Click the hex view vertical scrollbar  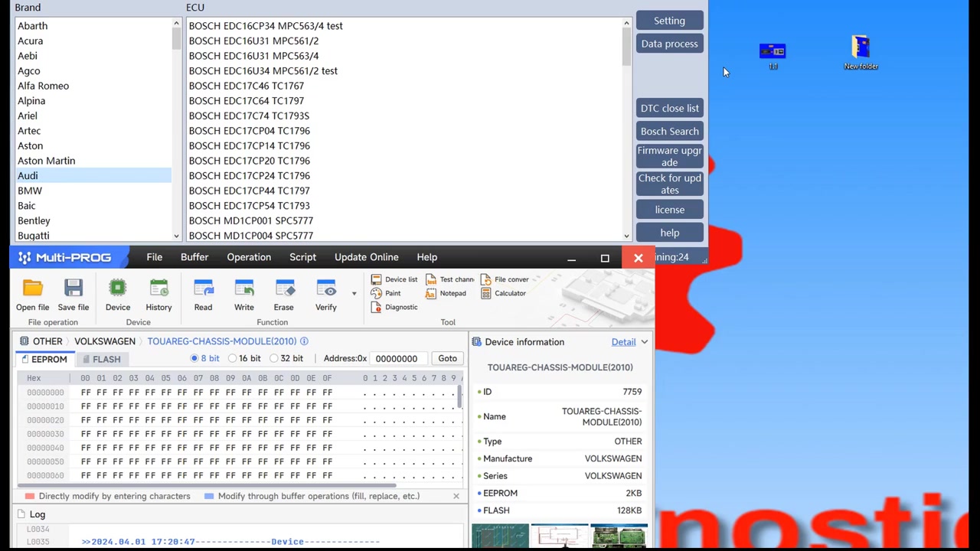(x=459, y=398)
